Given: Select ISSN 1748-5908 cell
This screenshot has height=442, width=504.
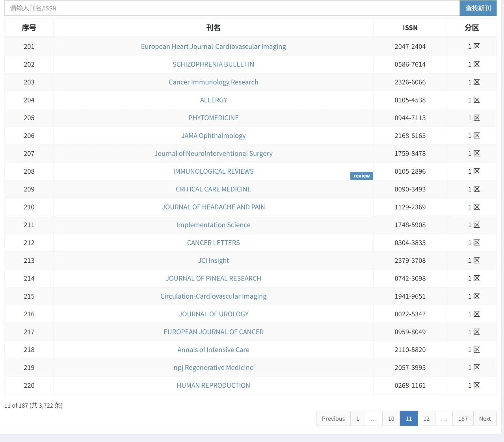Looking at the screenshot, I should (x=410, y=225).
